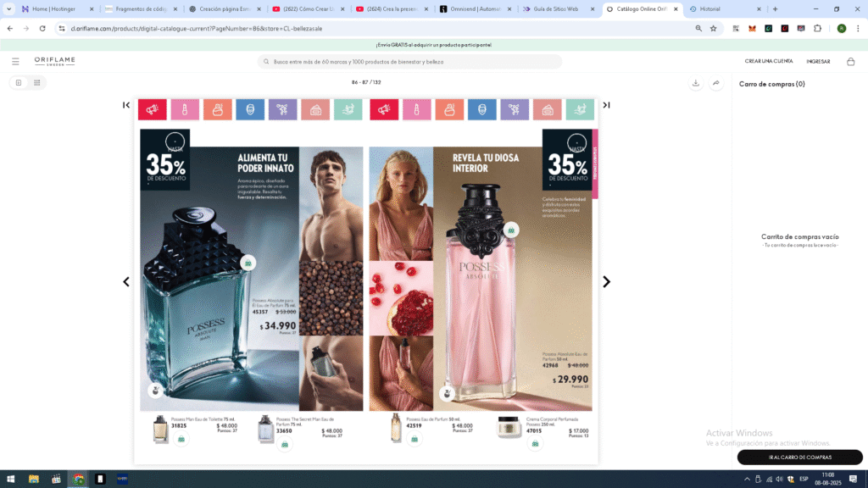The width and height of the screenshot is (868, 488).
Task: Open the Chrome profile avatar
Action: pyautogui.click(x=842, y=28)
